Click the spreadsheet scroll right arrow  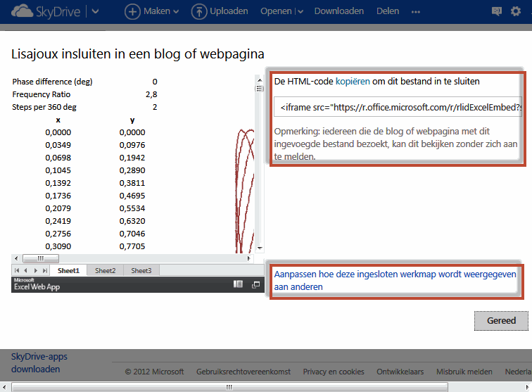pyautogui.click(x=248, y=258)
